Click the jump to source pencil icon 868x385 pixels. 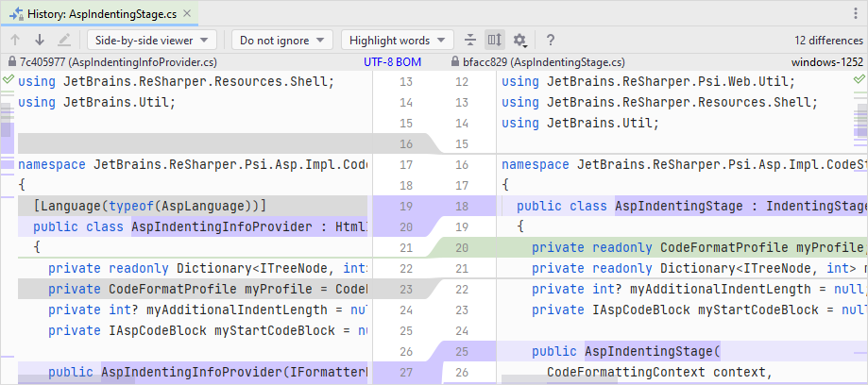(64, 40)
